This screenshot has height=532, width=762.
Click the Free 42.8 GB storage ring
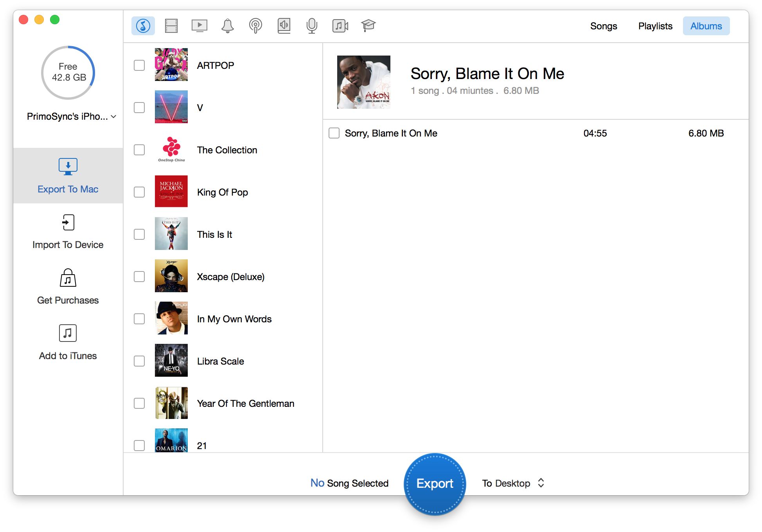pos(68,73)
